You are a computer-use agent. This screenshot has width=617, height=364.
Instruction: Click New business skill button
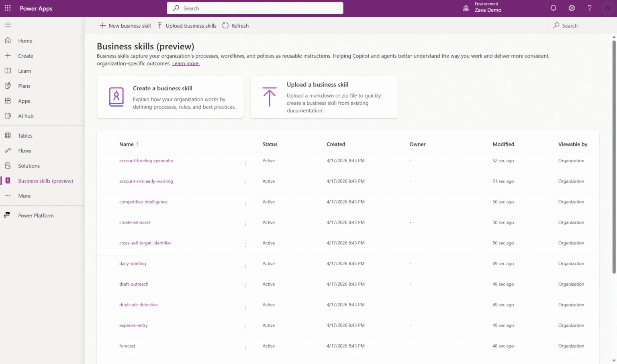(125, 25)
